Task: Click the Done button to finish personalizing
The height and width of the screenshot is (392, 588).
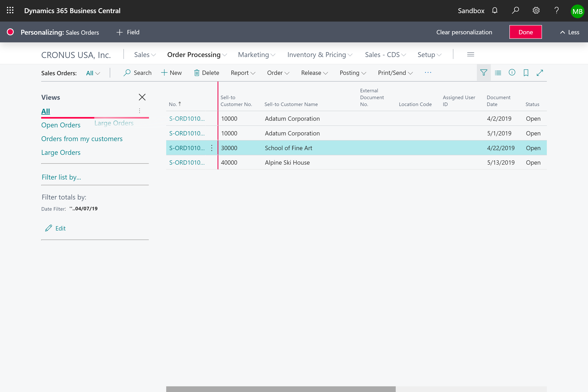Action: click(525, 32)
